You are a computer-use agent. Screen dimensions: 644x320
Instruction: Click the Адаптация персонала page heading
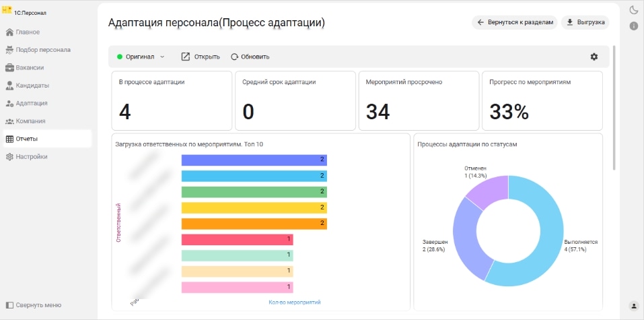217,23
